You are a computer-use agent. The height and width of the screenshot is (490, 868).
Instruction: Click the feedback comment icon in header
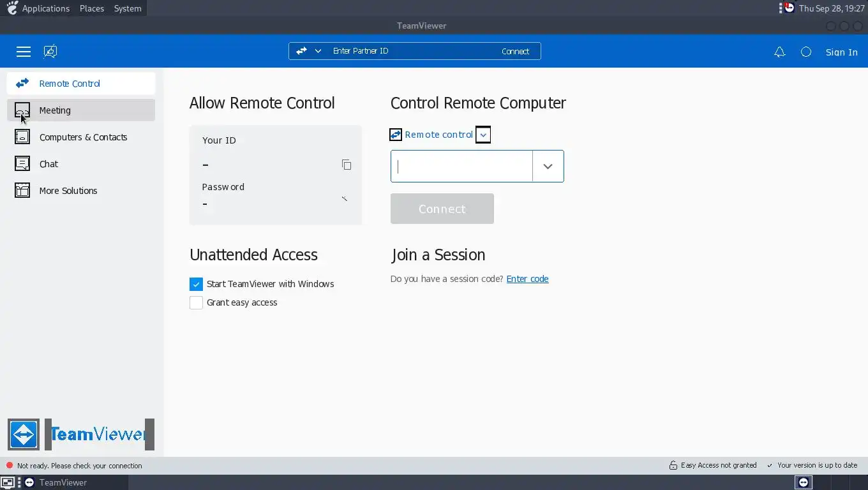50,52
